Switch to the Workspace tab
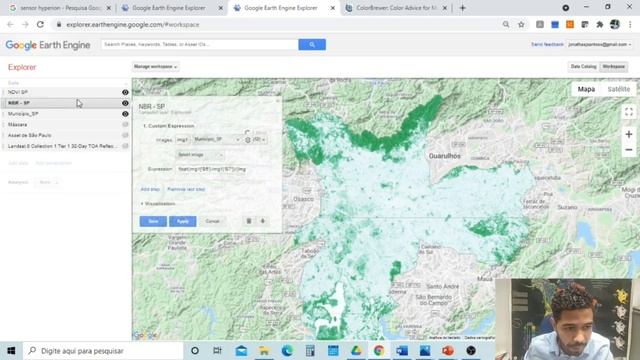Viewport: 640px width, 360px height. [x=613, y=67]
